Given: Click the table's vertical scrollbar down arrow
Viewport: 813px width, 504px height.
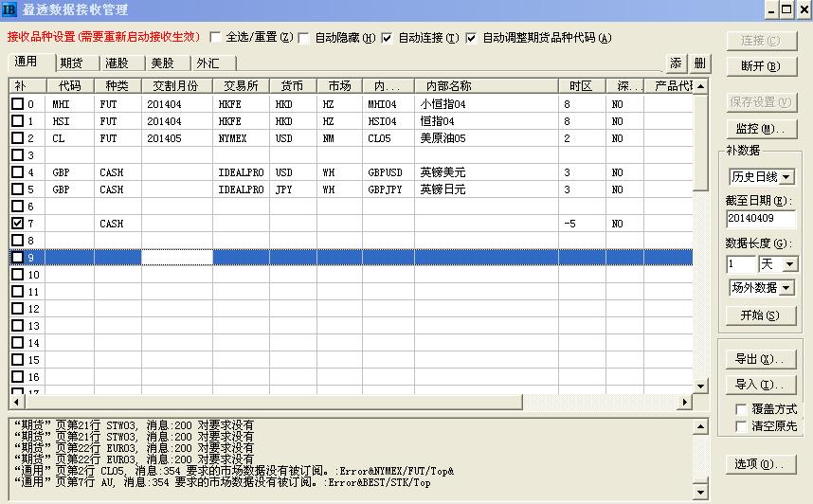Looking at the screenshot, I should click(701, 387).
